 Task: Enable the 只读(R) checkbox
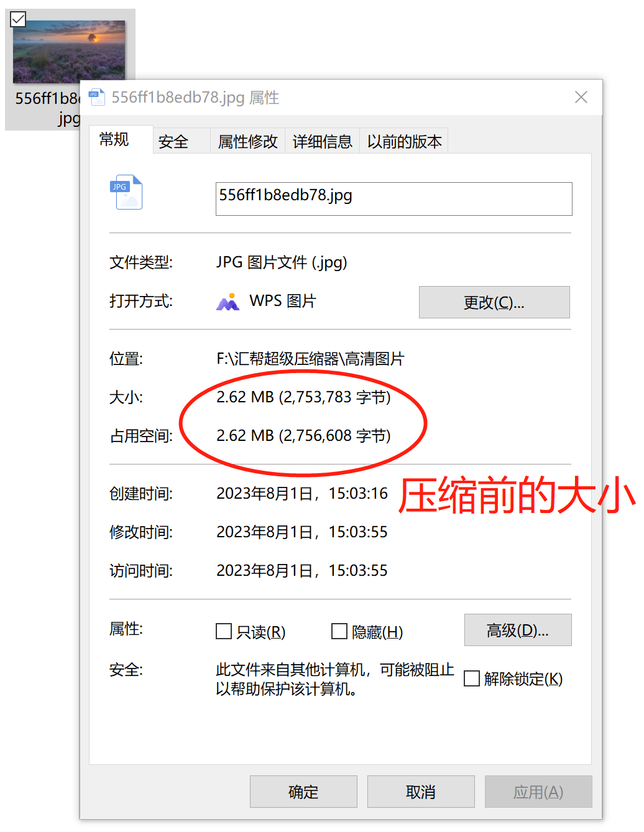[x=224, y=631]
